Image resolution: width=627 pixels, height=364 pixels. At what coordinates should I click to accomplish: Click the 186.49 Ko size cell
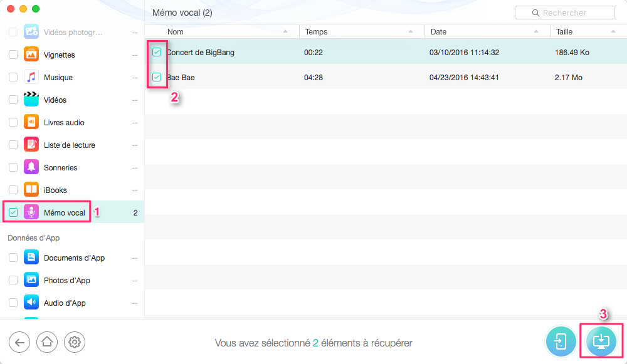(x=572, y=53)
